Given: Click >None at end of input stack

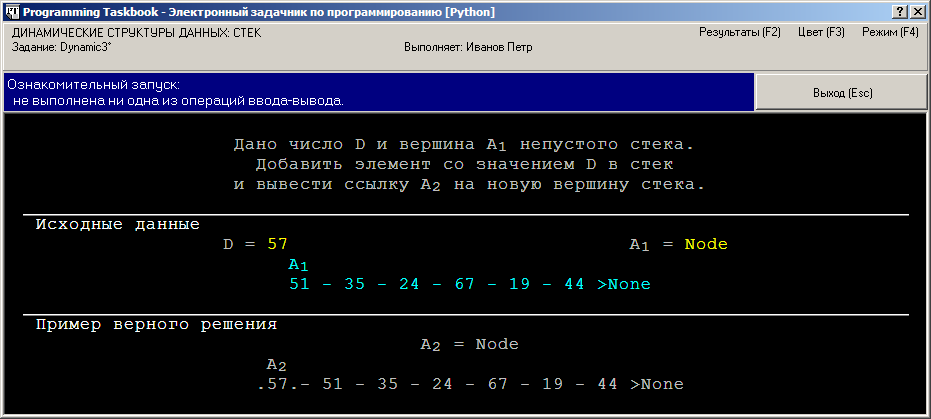Looking at the screenshot, I should (624, 284).
